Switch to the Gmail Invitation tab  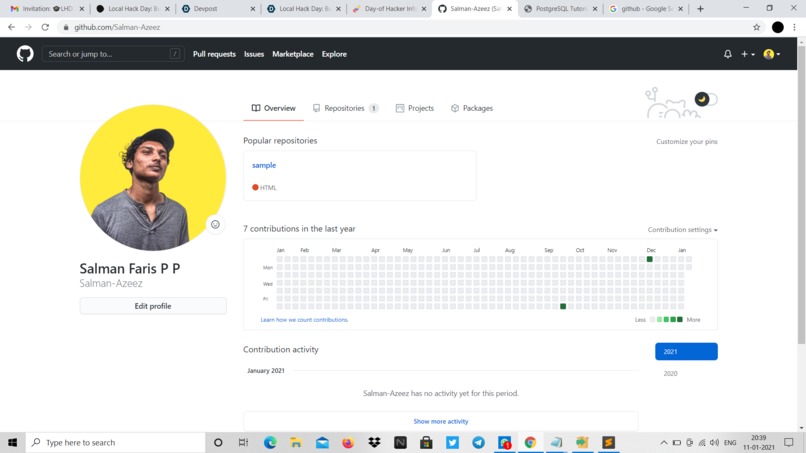pyautogui.click(x=46, y=9)
